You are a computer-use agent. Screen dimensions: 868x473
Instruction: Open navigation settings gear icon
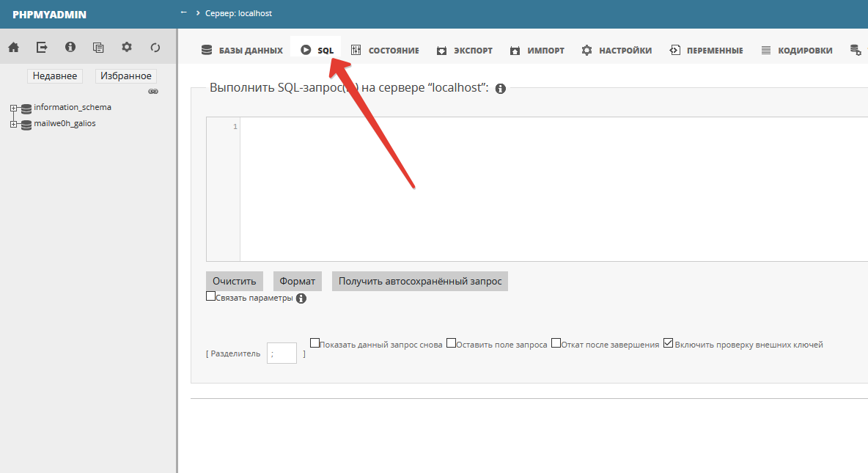click(x=127, y=48)
